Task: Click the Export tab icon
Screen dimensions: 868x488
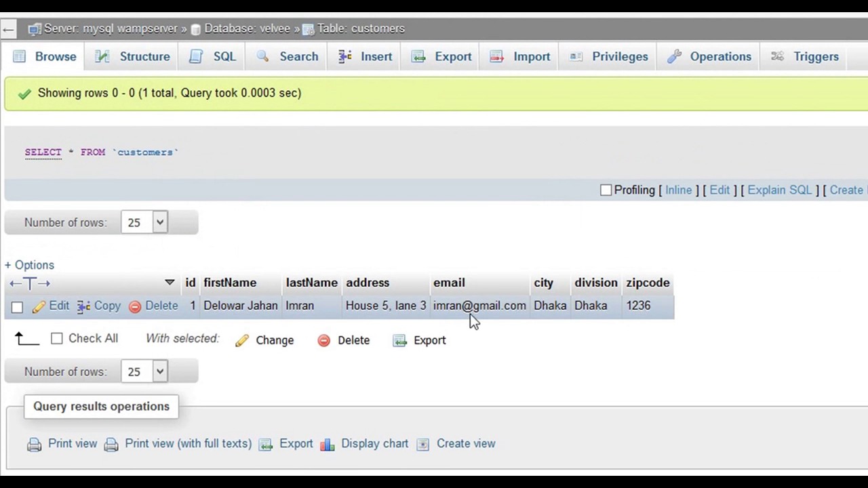Action: coord(418,56)
